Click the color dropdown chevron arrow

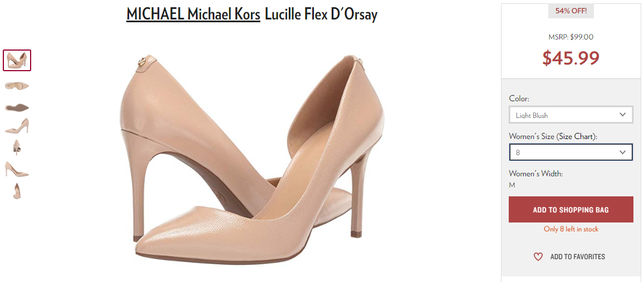point(623,115)
